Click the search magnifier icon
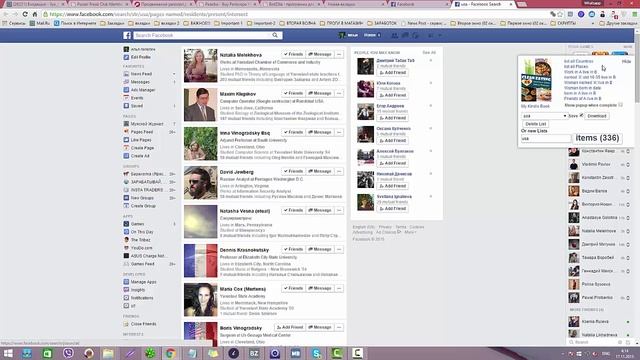The width and height of the screenshot is (640, 360). [275, 35]
